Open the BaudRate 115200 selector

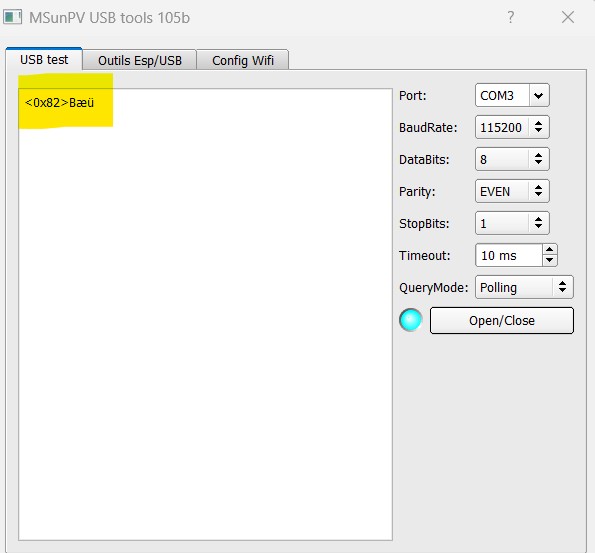[512, 127]
